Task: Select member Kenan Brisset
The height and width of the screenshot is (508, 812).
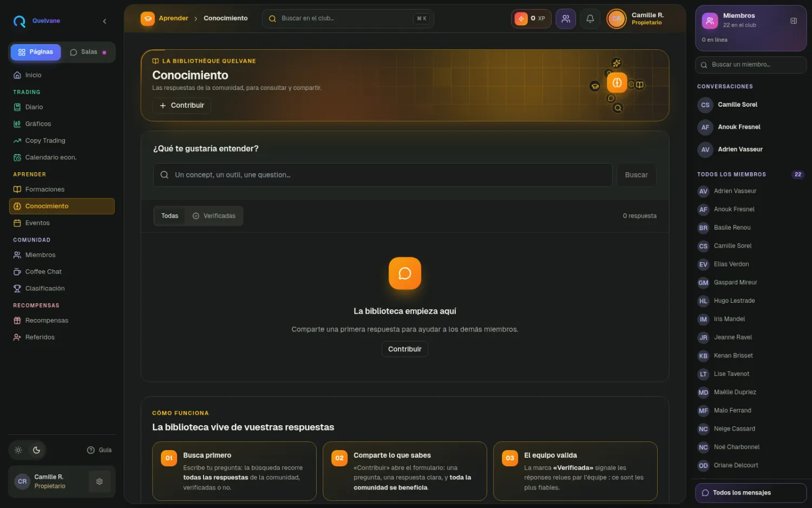Action: tap(751, 356)
